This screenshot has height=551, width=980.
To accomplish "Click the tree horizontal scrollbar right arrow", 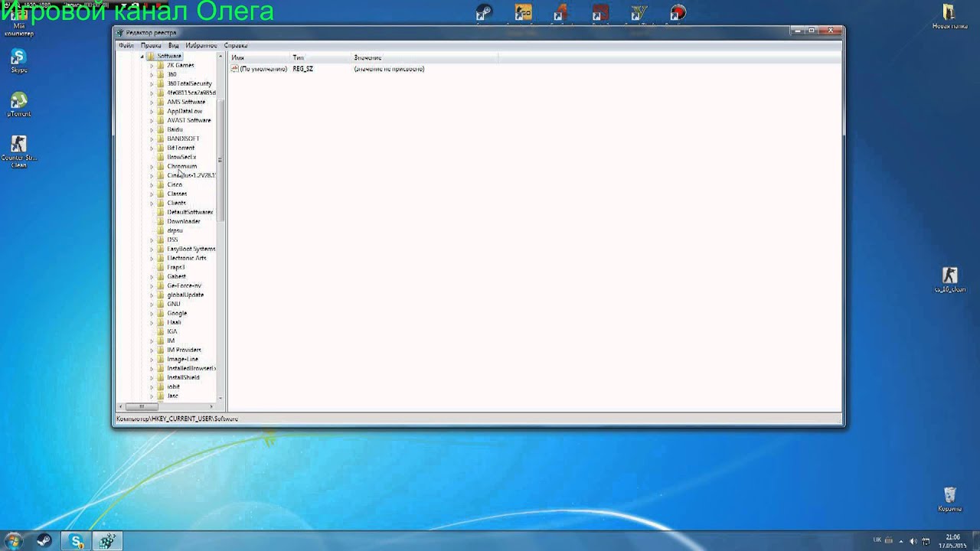I will [x=213, y=406].
